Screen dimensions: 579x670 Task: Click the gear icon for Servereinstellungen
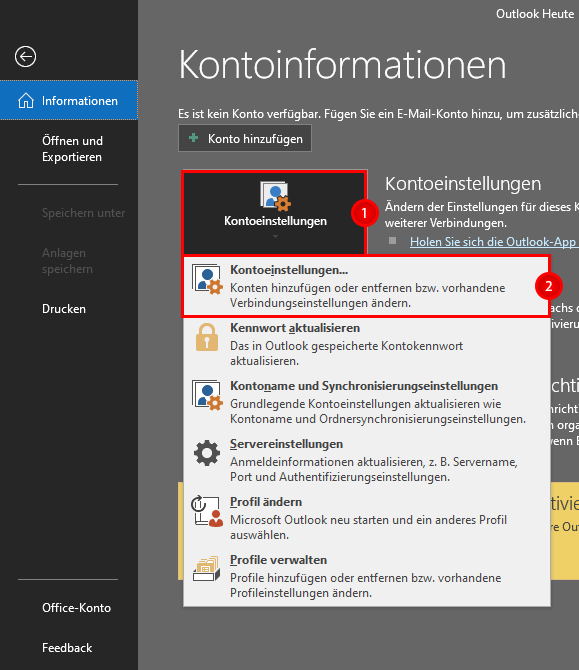(x=207, y=453)
